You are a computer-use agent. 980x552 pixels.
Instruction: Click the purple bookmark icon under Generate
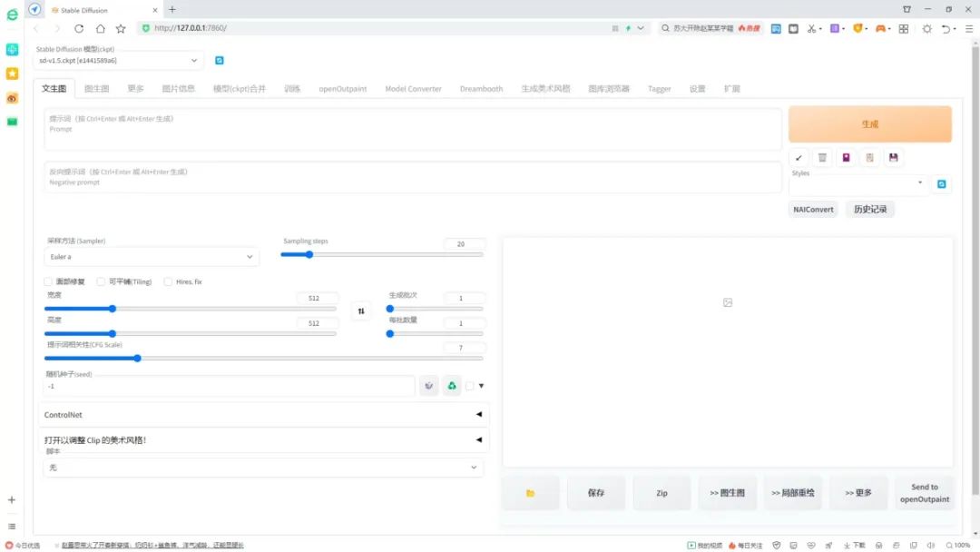coord(846,158)
